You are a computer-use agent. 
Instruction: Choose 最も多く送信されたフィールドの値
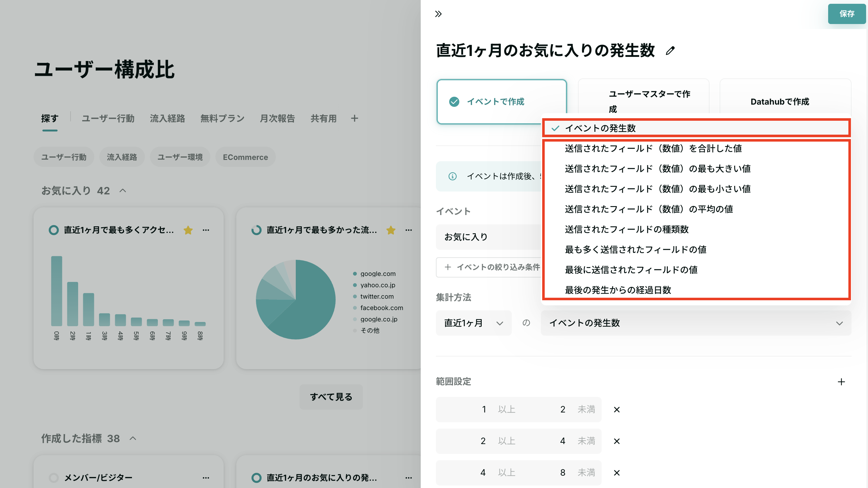click(696, 249)
